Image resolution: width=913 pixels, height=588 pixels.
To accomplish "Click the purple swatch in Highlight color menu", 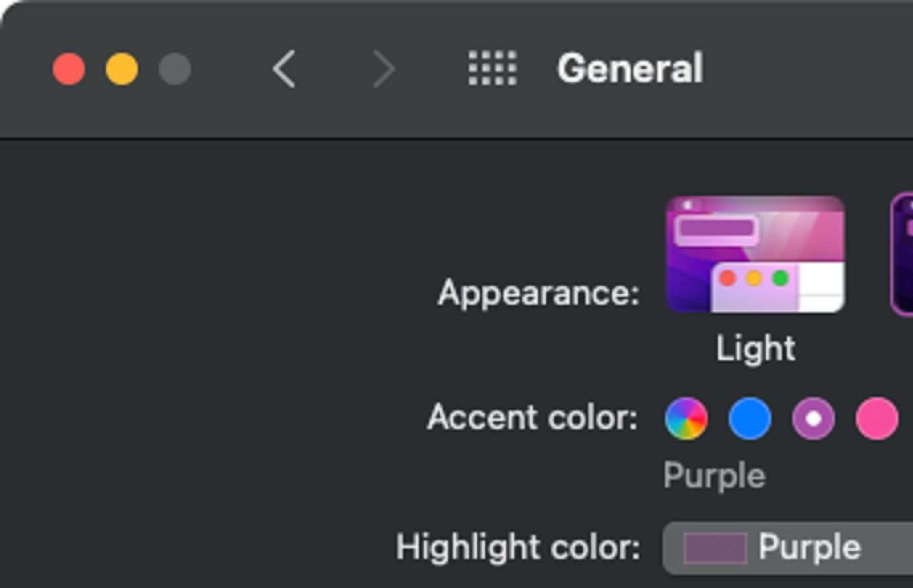I will (x=716, y=548).
